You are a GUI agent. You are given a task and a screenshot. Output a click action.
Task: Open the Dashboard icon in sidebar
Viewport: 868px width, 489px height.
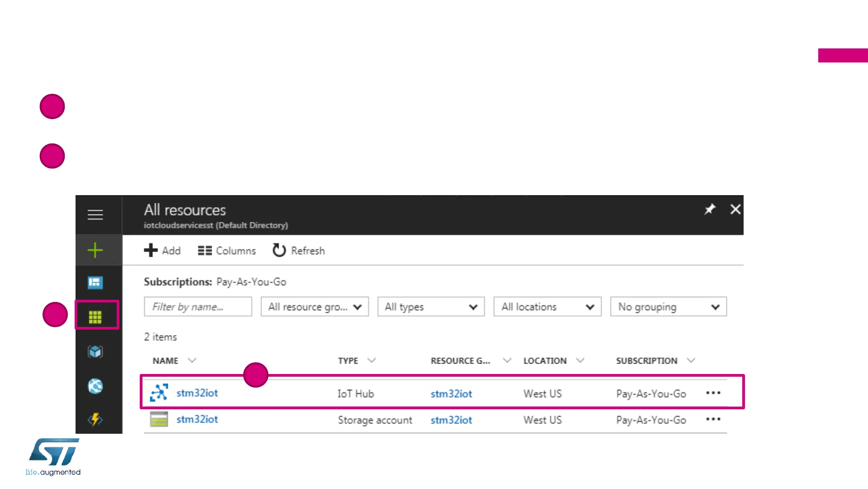pos(95,283)
